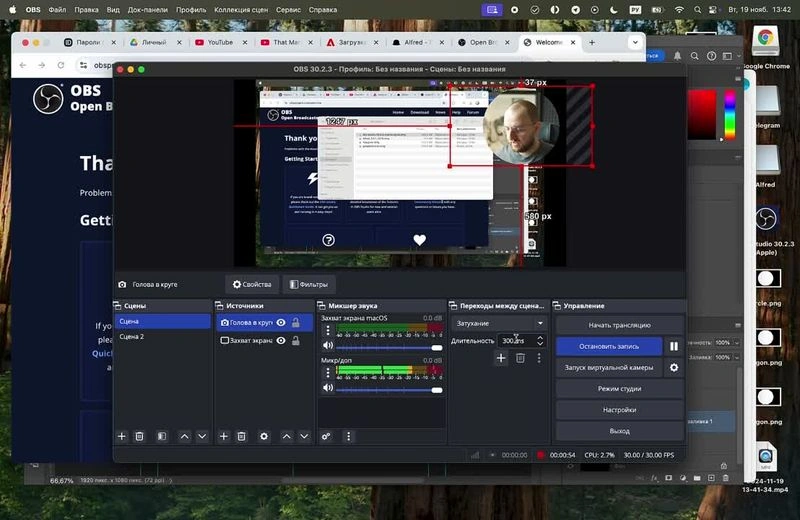800x520 pixels.
Task: Lock the Голова в круге source
Action: pos(295,323)
